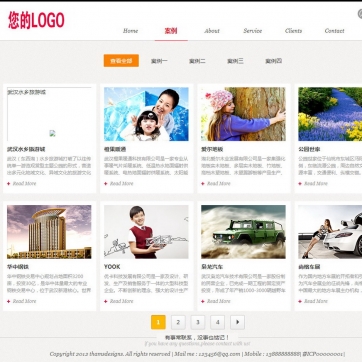Click the 有事常联系 footer slogan

click(x=197, y=338)
